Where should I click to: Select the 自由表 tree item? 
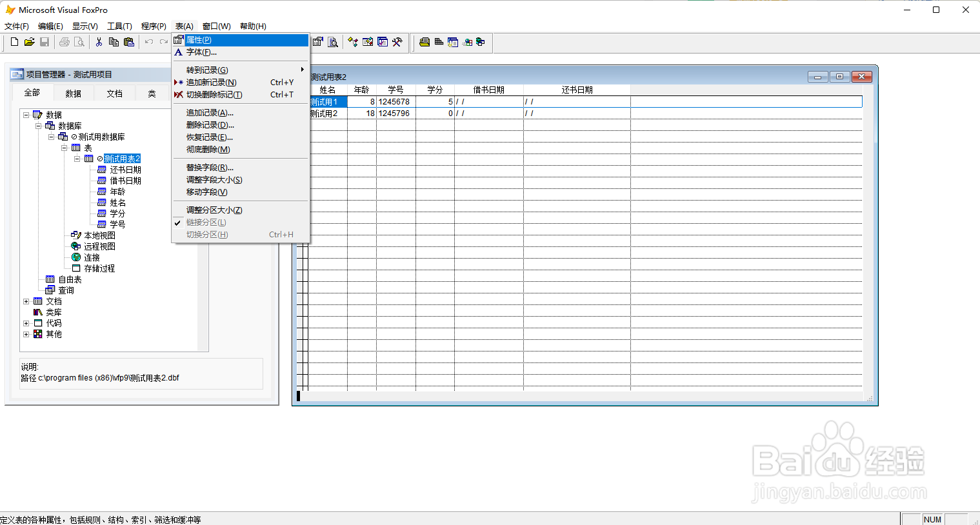click(70, 279)
